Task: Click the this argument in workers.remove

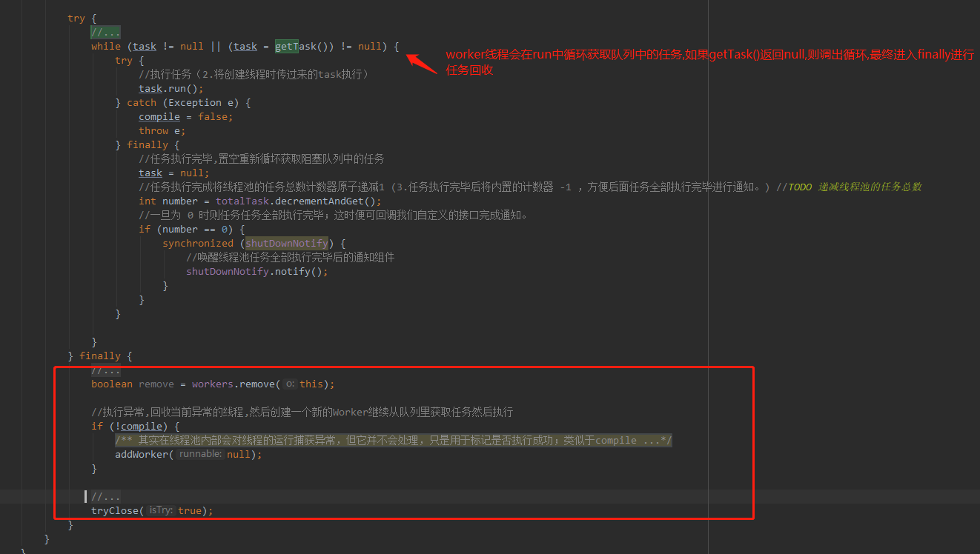Action: click(x=311, y=384)
